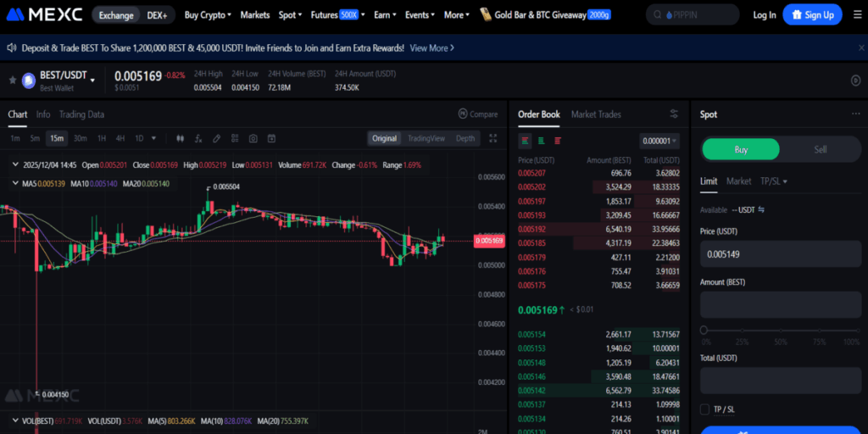868x434 pixels.
Task: Click the Price (USDT) input field
Action: pos(781,254)
